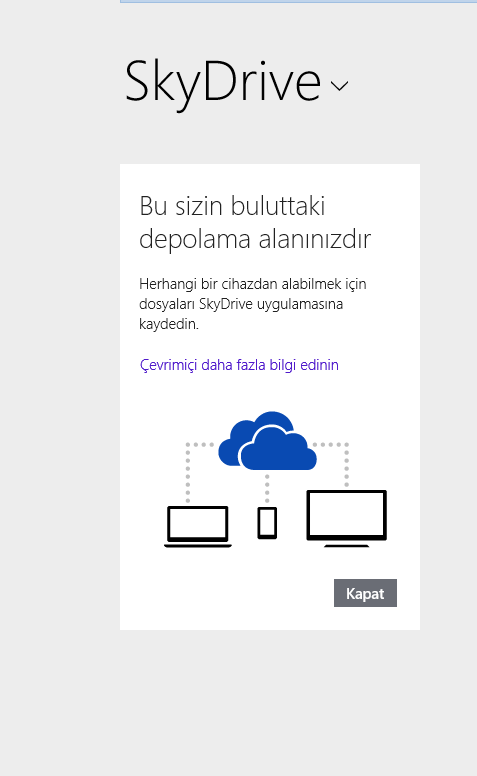Click the blue SkyDrive cloud icon
The height and width of the screenshot is (776, 477).
pos(267,440)
